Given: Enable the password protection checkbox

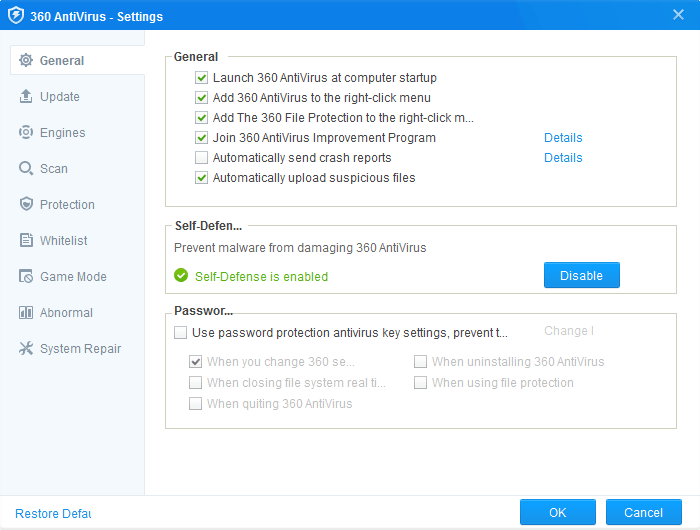Looking at the screenshot, I should (181, 332).
